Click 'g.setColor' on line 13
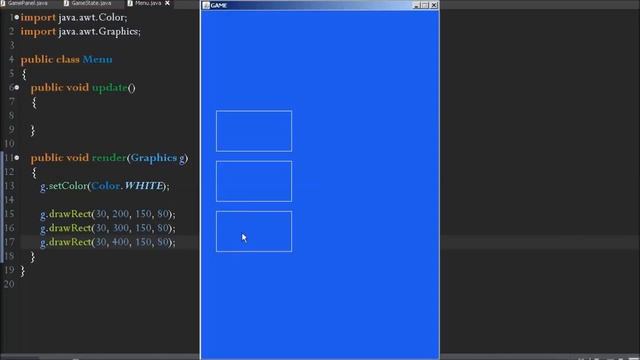Viewport: 640px width, 360px height. tap(64, 186)
